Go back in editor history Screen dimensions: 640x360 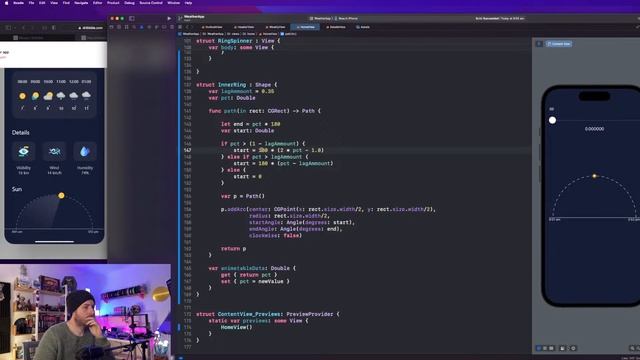(x=187, y=27)
